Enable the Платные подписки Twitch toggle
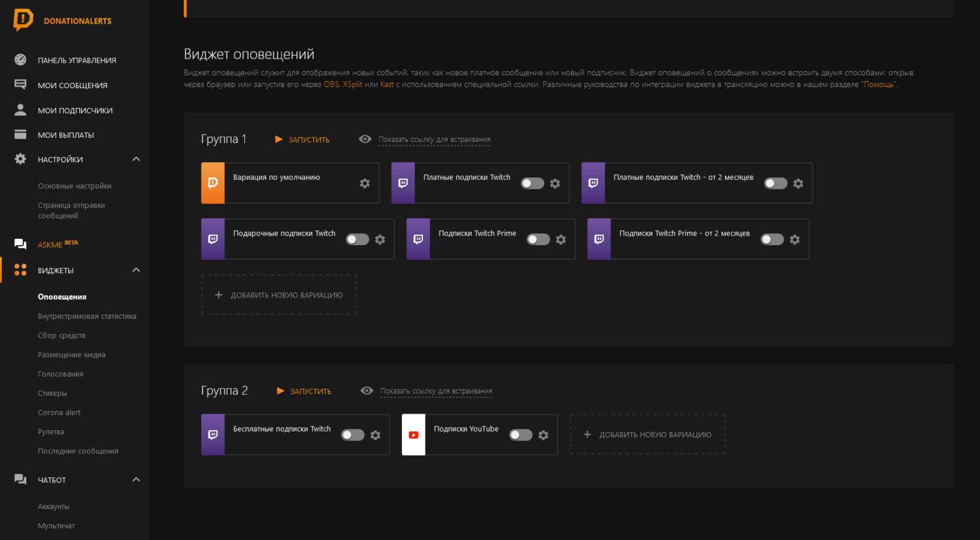This screenshot has height=540, width=980. pyautogui.click(x=532, y=183)
